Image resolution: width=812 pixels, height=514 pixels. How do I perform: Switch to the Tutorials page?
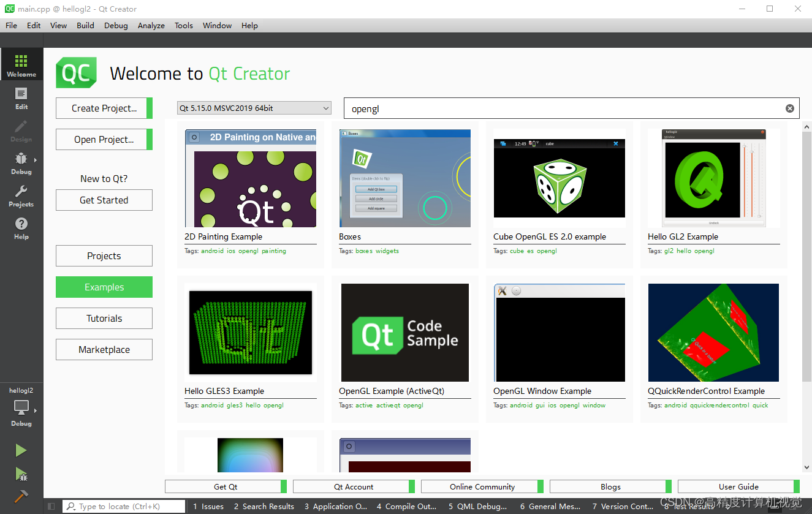[104, 318]
